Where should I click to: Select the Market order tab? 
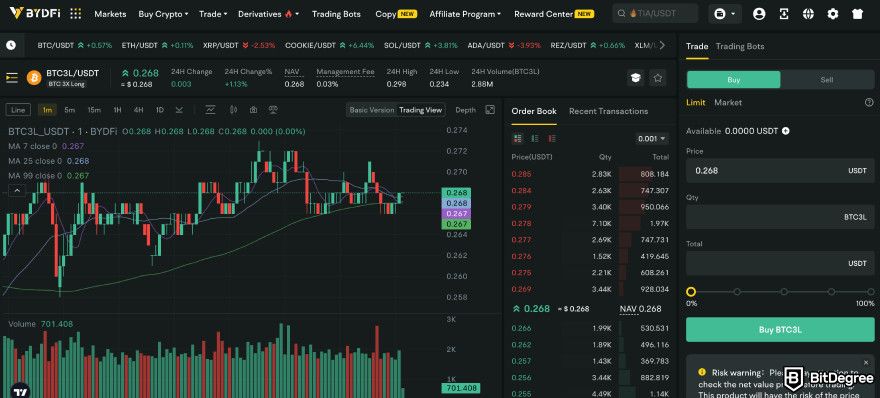[728, 102]
